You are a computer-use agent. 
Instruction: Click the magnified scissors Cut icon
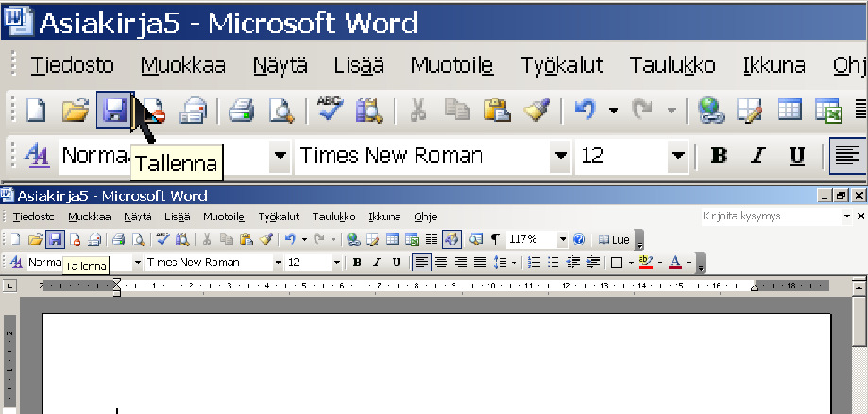coord(418,110)
